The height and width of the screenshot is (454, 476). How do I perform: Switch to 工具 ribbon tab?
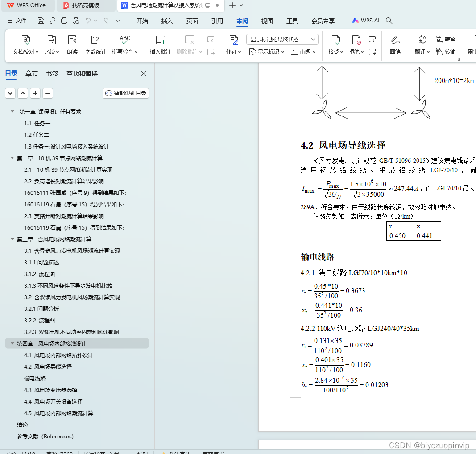(292, 21)
